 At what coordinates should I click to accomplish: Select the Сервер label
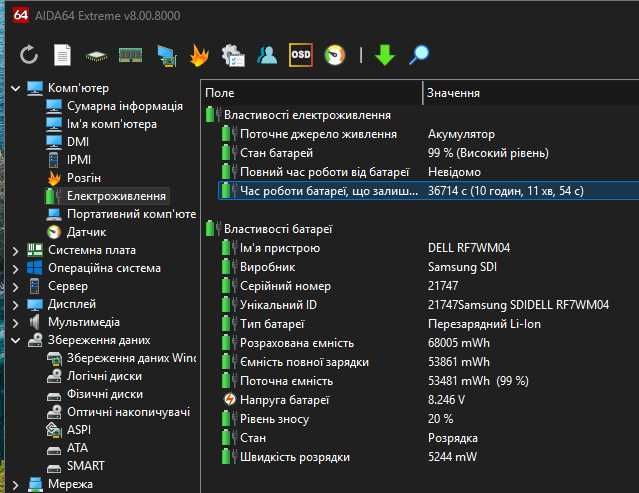click(68, 286)
